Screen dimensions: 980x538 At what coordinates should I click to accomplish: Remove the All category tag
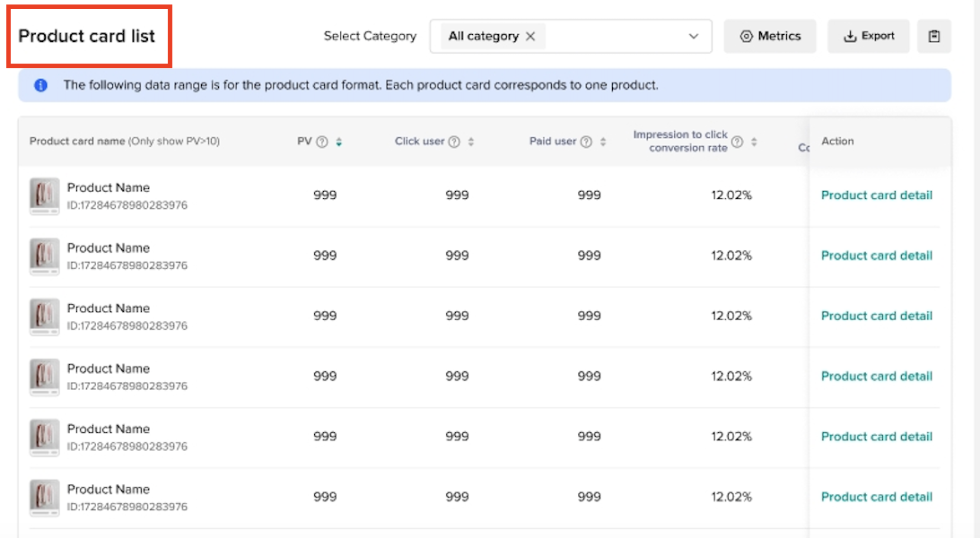pyautogui.click(x=530, y=37)
